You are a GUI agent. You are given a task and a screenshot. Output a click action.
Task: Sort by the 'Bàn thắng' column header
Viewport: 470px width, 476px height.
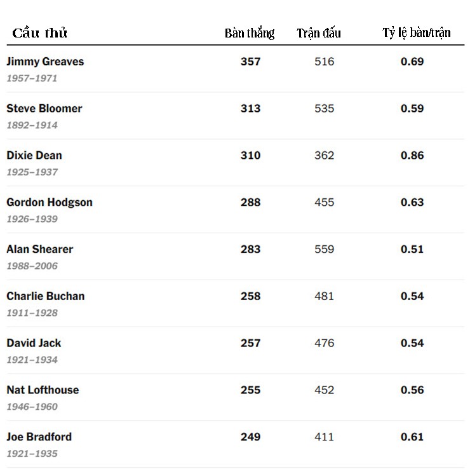pos(250,33)
